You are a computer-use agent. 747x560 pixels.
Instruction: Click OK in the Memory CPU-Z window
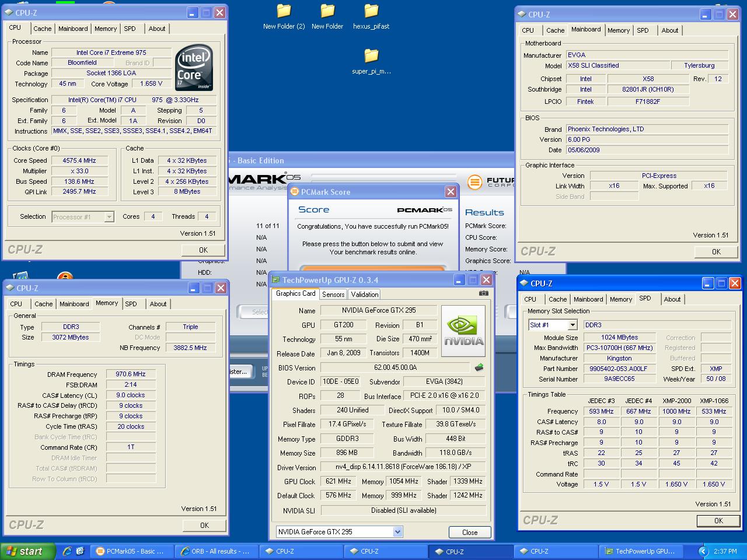pos(204,525)
